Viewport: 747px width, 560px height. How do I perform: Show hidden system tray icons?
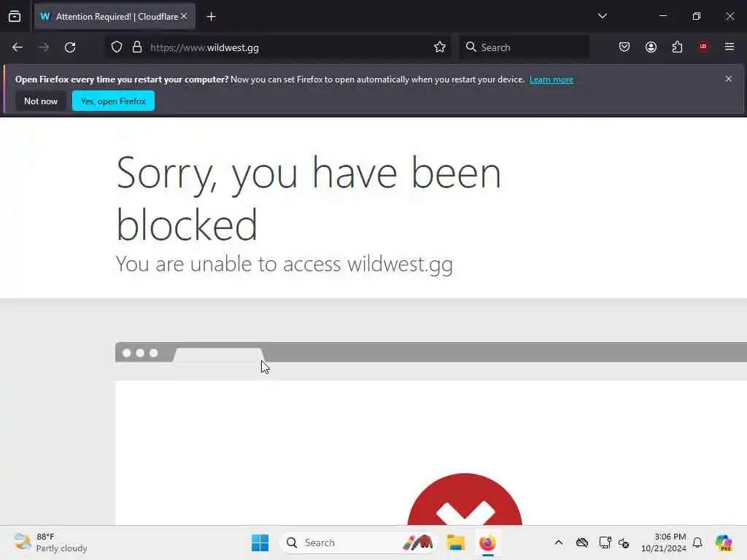pos(558,542)
